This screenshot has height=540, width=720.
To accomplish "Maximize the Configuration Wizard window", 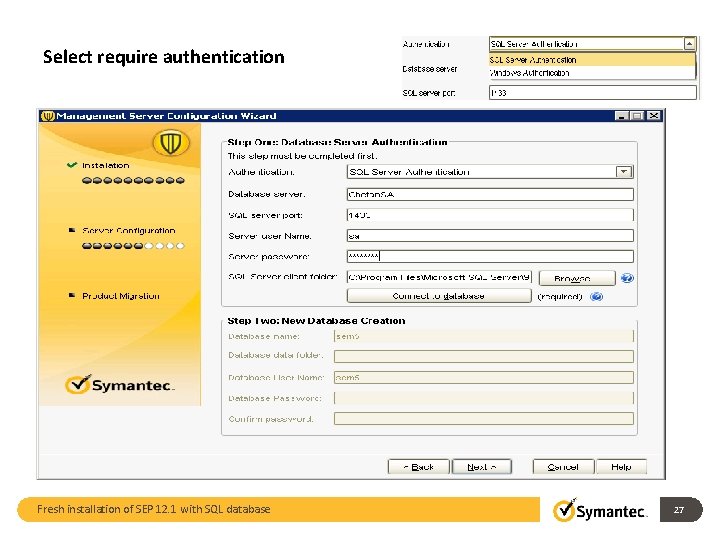I will click(637, 116).
